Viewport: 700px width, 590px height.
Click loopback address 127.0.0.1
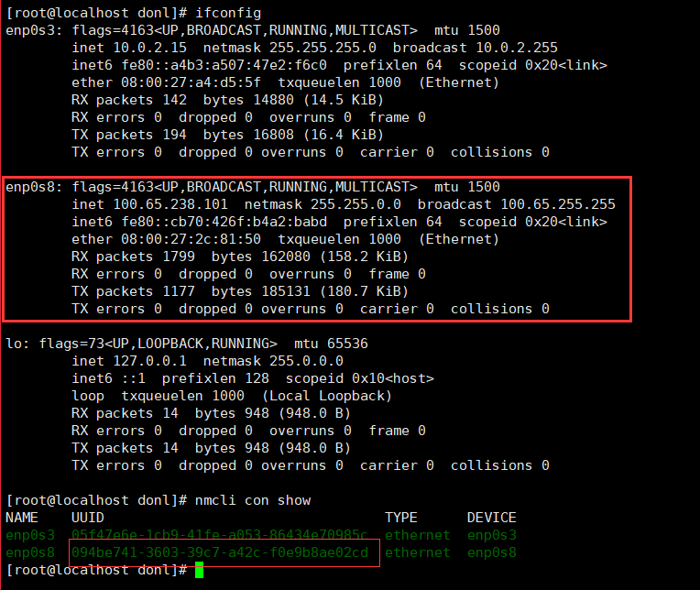(149, 361)
